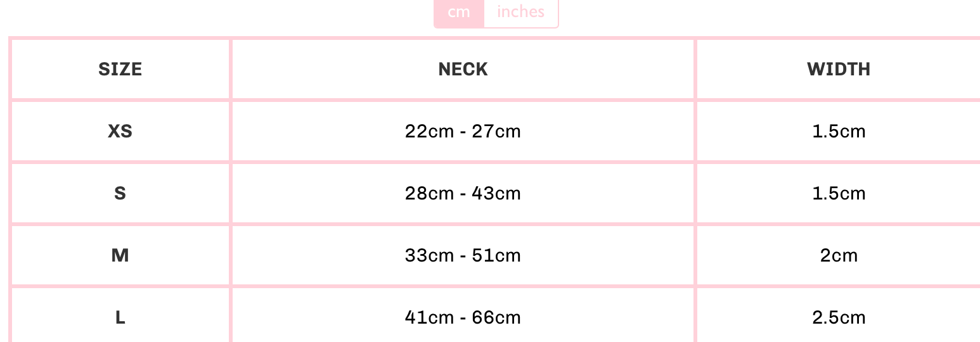Select the M size row label
Screen dimensions: 980x342
[x=120, y=255]
